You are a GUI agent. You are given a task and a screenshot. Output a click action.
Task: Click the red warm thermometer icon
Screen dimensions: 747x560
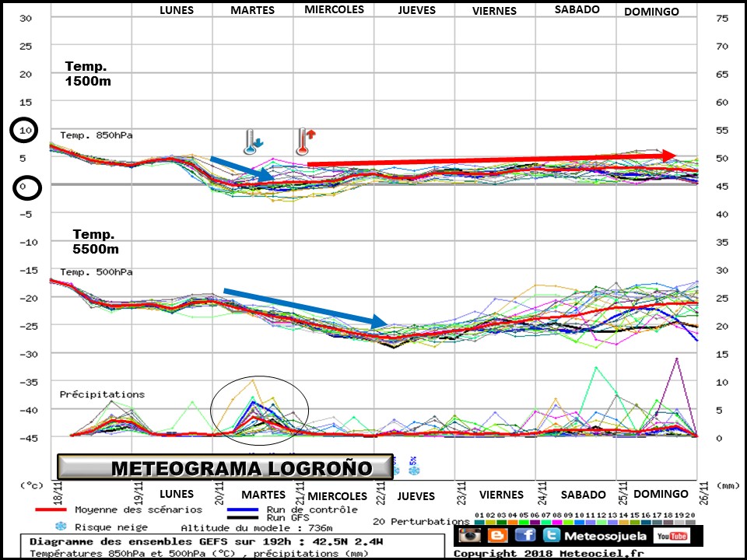(x=305, y=142)
